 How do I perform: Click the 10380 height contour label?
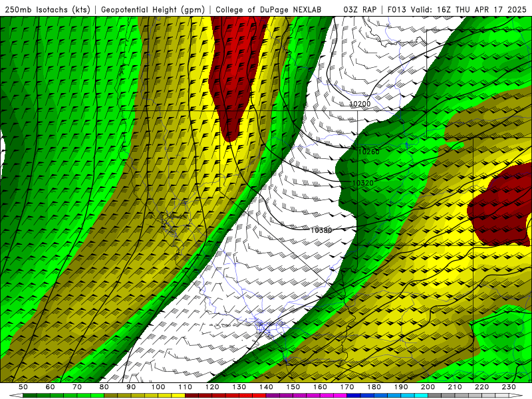coord(321,230)
